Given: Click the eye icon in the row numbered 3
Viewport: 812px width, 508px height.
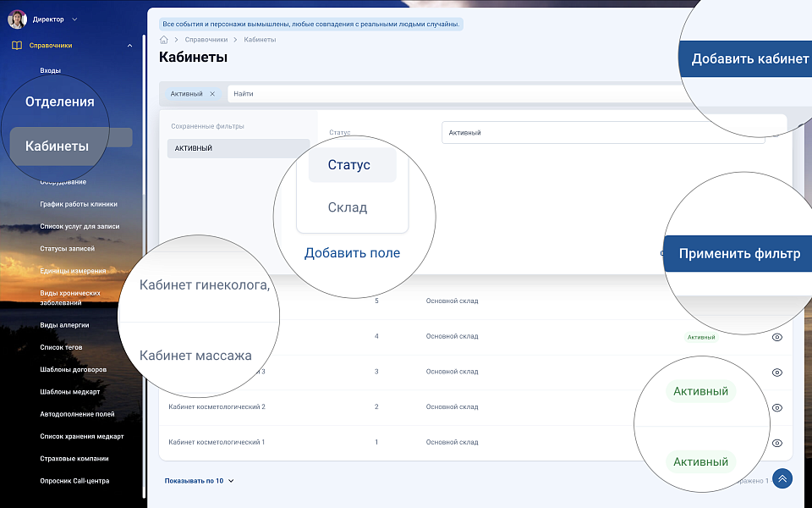Looking at the screenshot, I should (x=777, y=373).
